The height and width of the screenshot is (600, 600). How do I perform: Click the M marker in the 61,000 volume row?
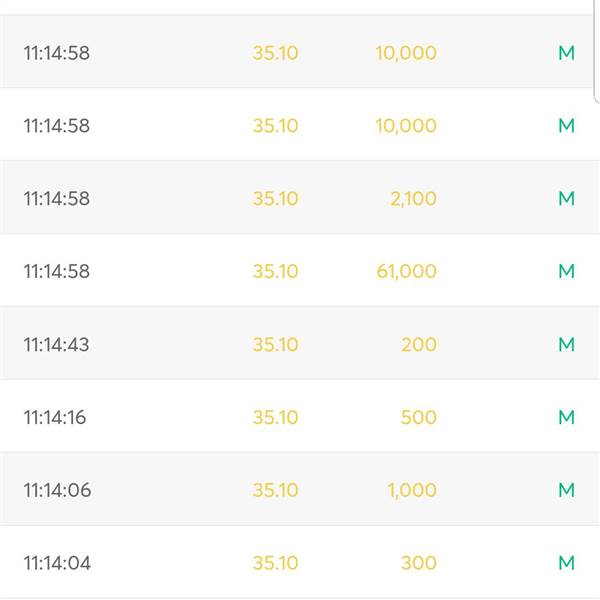[x=566, y=271]
